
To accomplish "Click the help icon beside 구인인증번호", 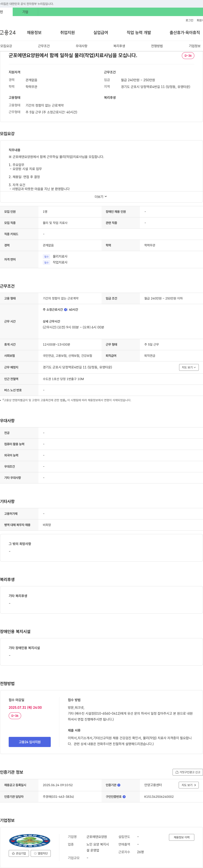I will (124, 797).
